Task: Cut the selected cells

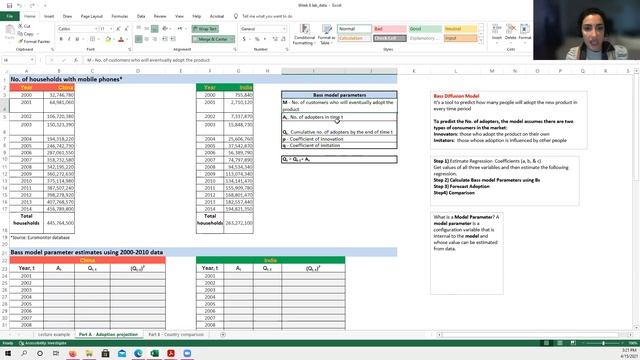Action: (24, 26)
